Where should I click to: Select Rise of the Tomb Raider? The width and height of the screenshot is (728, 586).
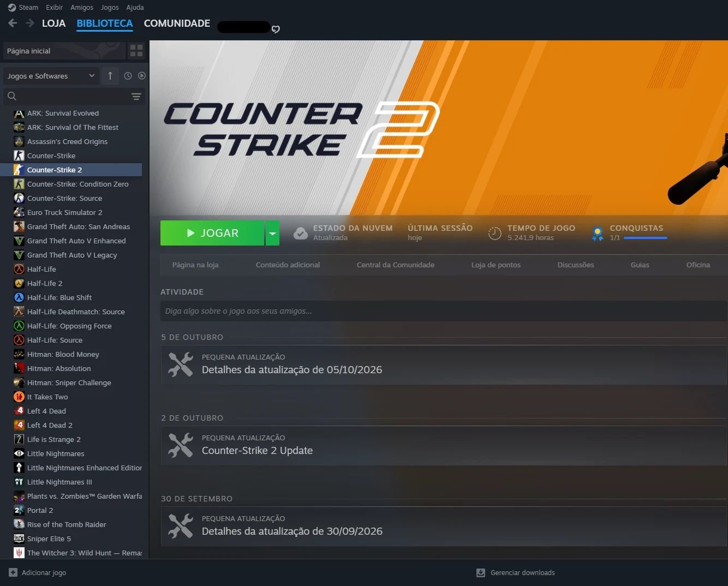tap(71, 524)
